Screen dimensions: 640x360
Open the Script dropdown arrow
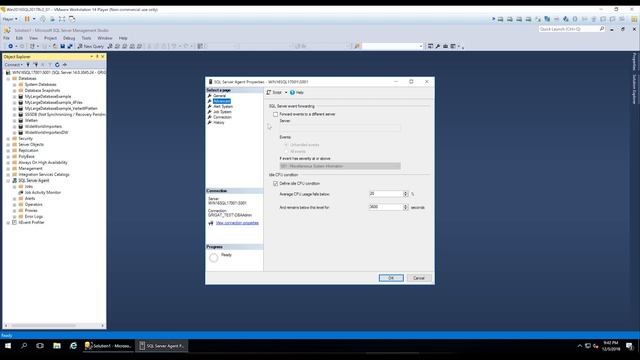(x=286, y=93)
